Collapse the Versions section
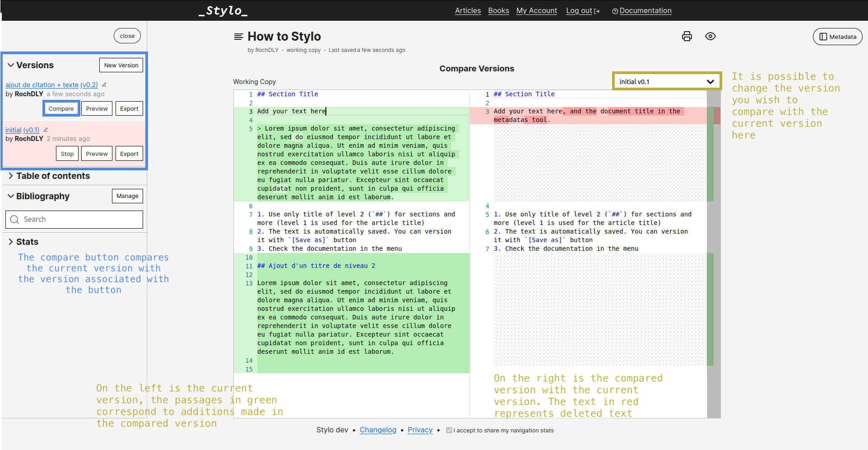This screenshot has width=868, height=450. (11, 65)
